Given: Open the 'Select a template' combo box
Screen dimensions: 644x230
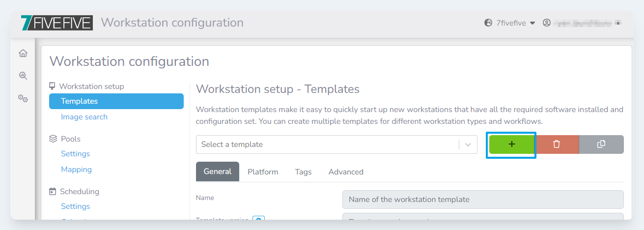Looking at the screenshot, I should pyautogui.click(x=327, y=144).
